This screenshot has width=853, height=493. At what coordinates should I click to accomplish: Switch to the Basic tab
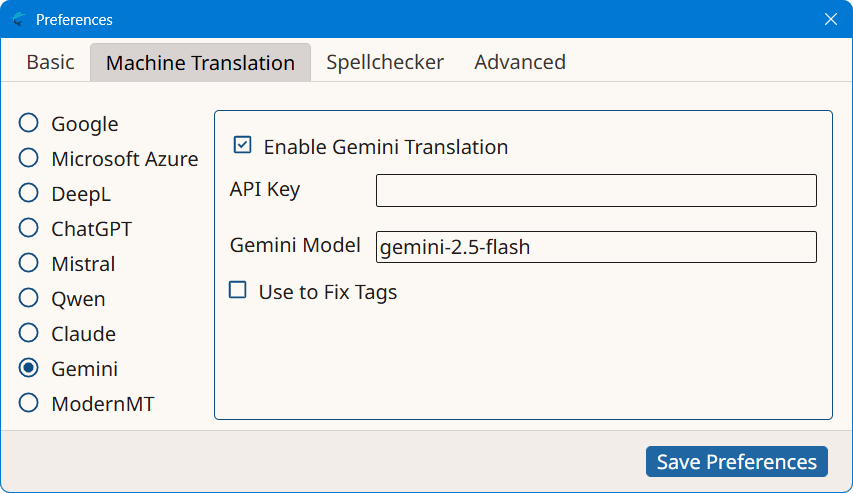(50, 62)
